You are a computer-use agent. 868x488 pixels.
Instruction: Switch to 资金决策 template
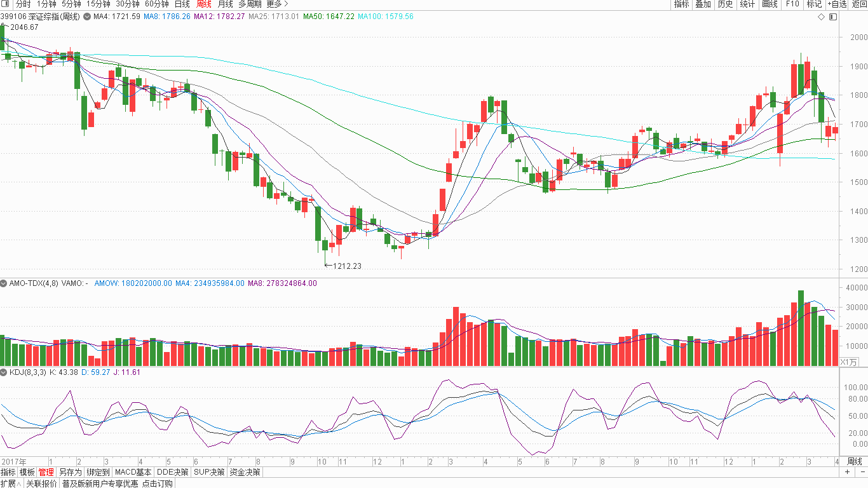tap(245, 472)
